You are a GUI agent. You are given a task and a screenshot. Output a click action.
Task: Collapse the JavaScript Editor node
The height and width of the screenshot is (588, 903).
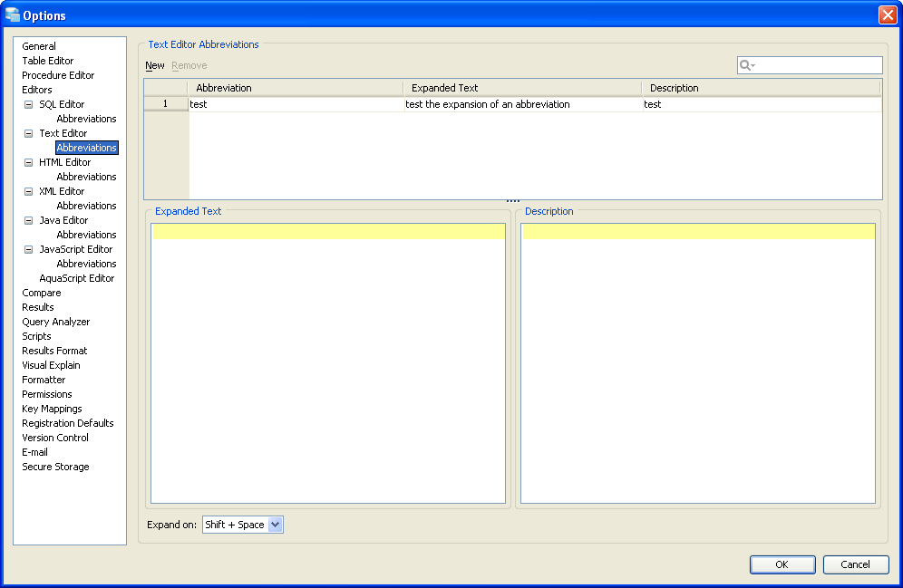point(28,249)
